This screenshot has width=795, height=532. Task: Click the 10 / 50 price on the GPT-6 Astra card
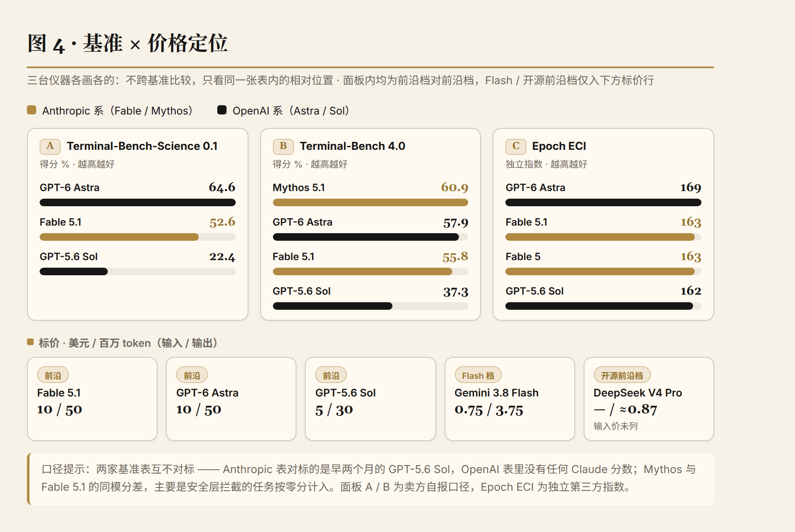coord(198,410)
